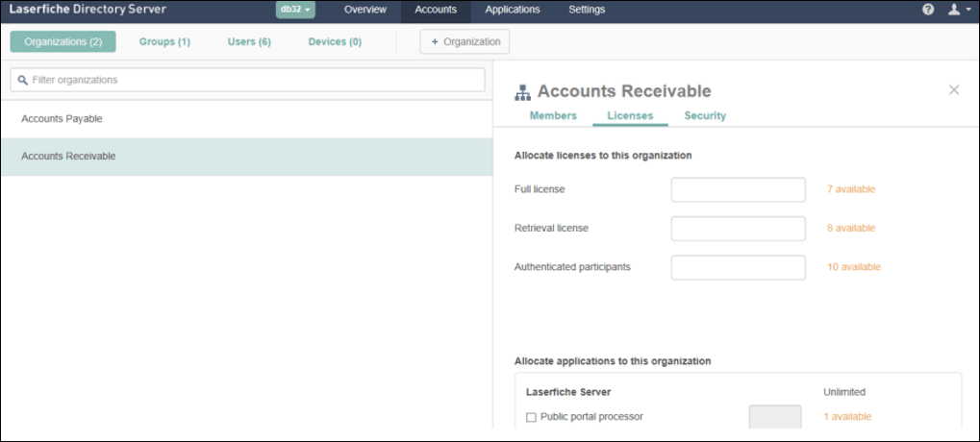Open the user account menu icon

[x=958, y=10]
